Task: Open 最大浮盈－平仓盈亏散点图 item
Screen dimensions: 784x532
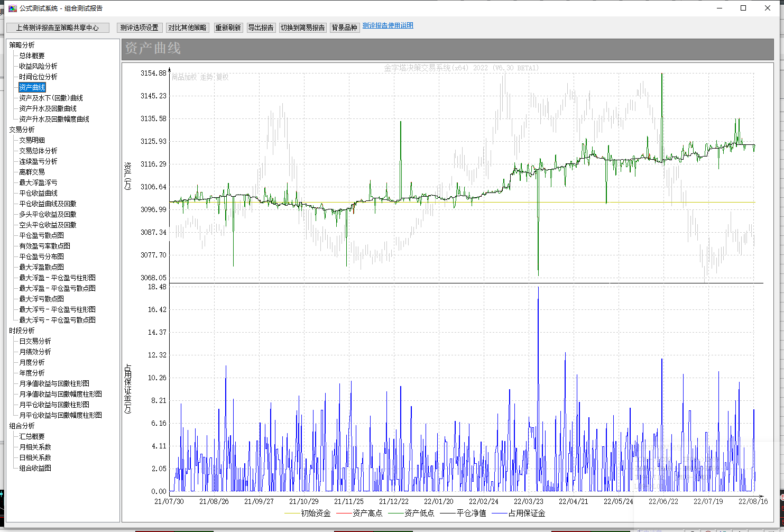Action: pyautogui.click(x=58, y=288)
